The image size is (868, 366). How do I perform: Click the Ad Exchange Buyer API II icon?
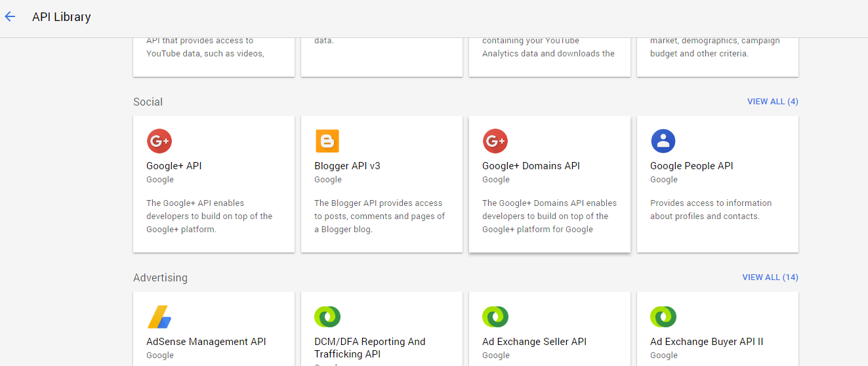click(663, 317)
